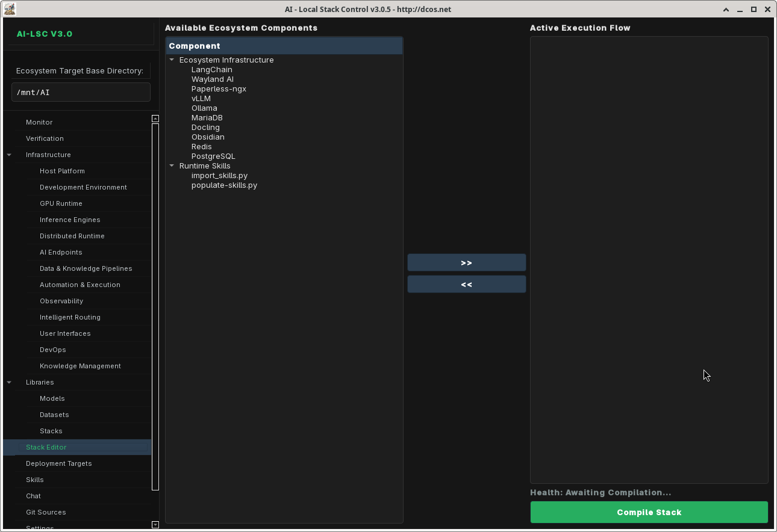Image resolution: width=777 pixels, height=532 pixels.
Task: Select import_skills.py under Runtime Skills
Action: [219, 175]
